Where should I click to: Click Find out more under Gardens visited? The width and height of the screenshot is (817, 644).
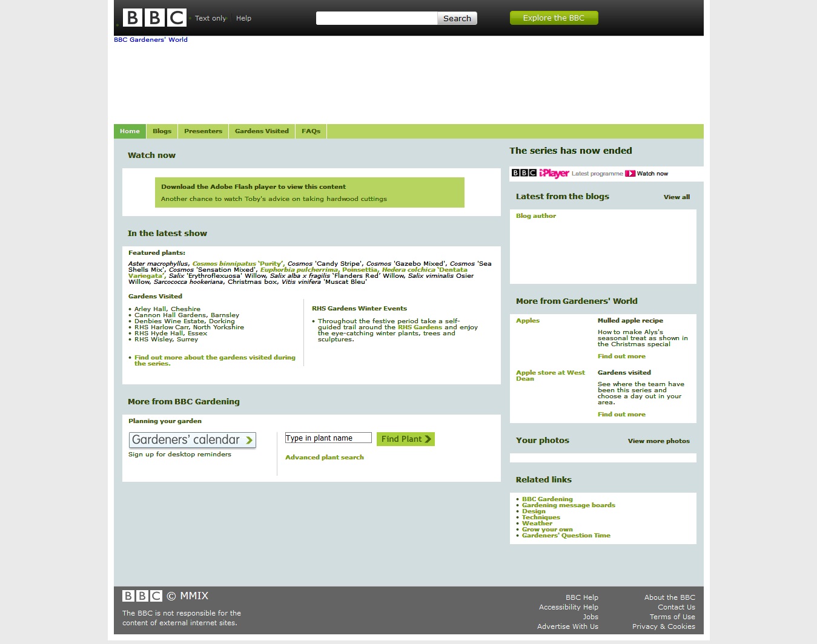621,415
